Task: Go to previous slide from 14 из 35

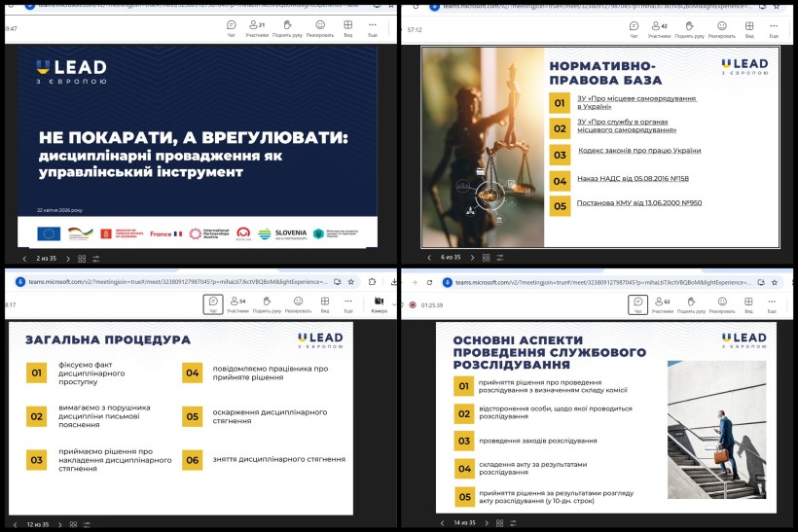Action: 442,523
